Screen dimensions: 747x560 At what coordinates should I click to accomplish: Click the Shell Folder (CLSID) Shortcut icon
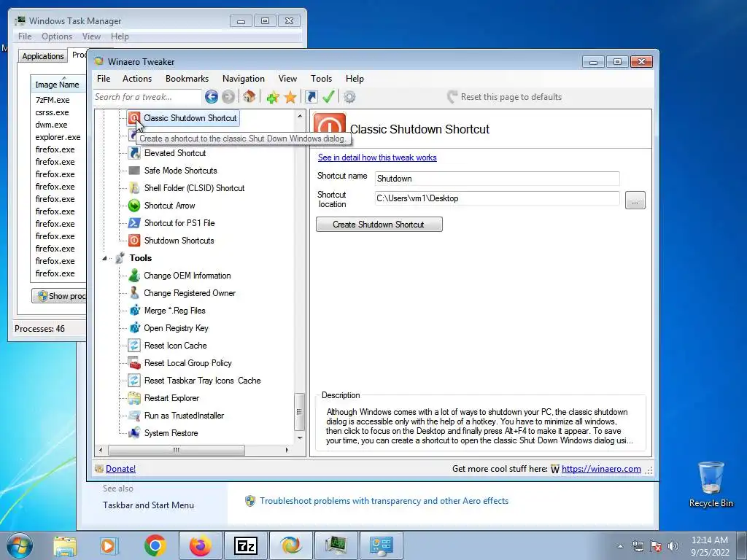(134, 188)
